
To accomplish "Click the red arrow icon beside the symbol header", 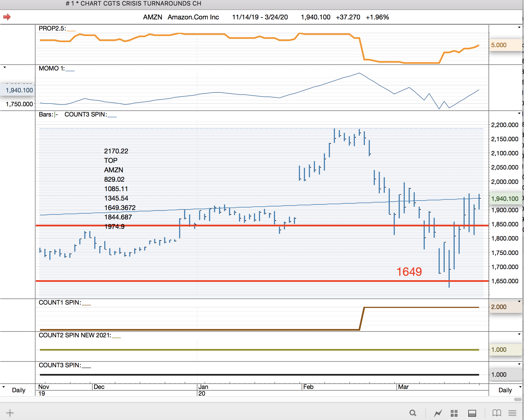I will [x=7, y=17].
